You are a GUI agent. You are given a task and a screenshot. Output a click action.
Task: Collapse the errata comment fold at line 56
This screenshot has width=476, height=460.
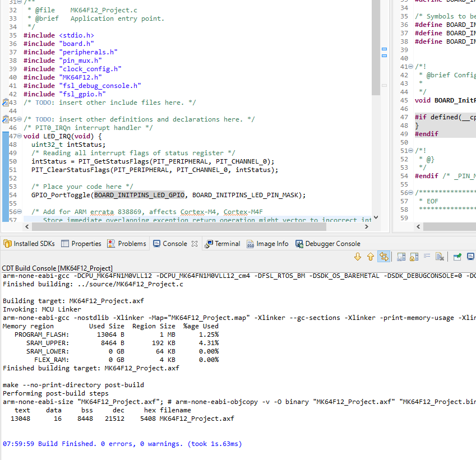20,211
